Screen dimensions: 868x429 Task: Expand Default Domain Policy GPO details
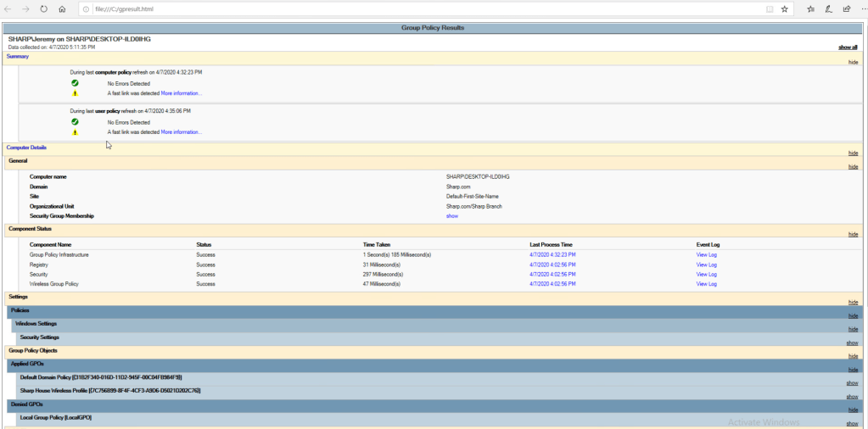click(x=852, y=382)
